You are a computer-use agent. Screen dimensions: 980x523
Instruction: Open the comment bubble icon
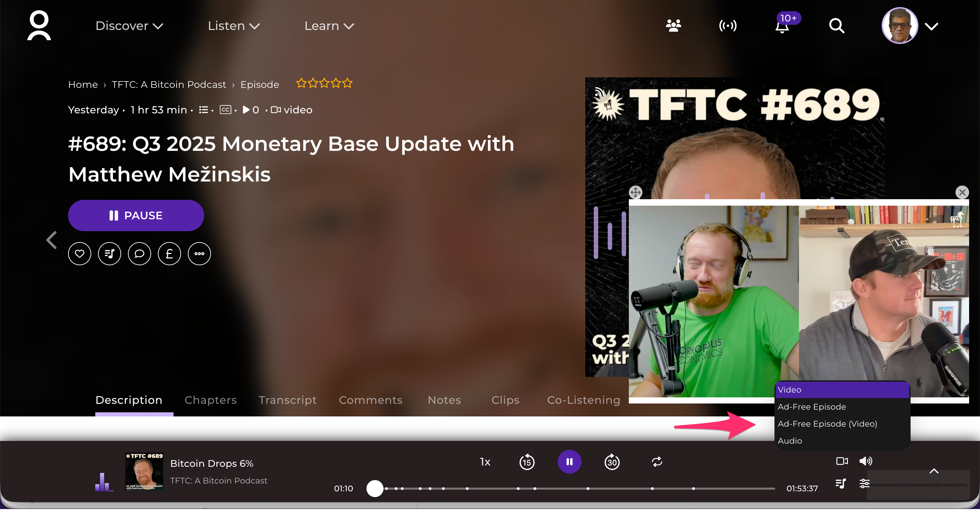139,254
